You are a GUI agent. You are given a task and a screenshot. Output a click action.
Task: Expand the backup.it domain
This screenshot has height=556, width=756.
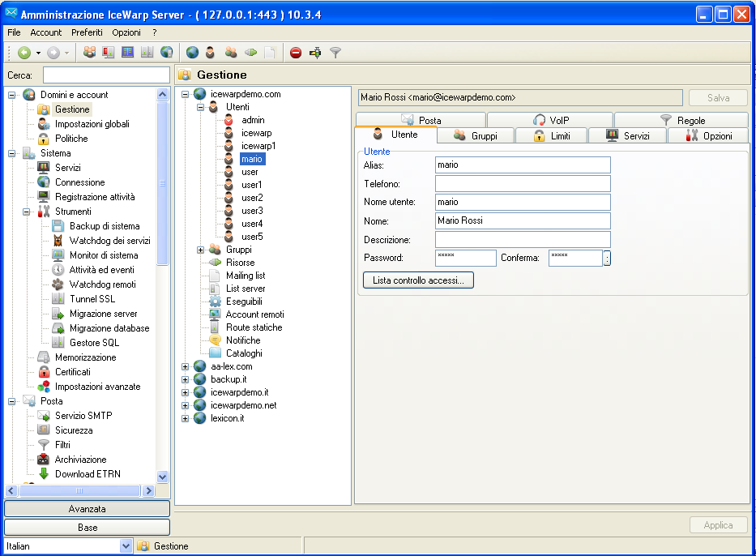(185, 379)
